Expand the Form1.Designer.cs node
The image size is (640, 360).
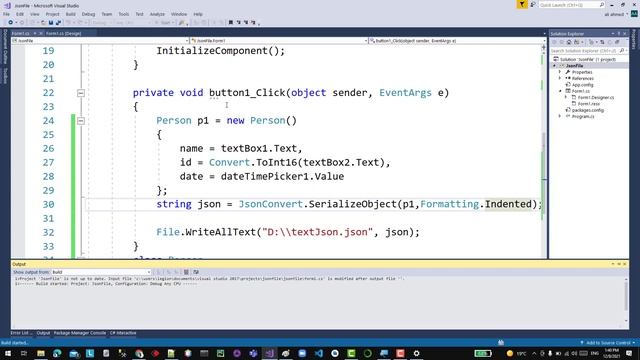click(566, 97)
